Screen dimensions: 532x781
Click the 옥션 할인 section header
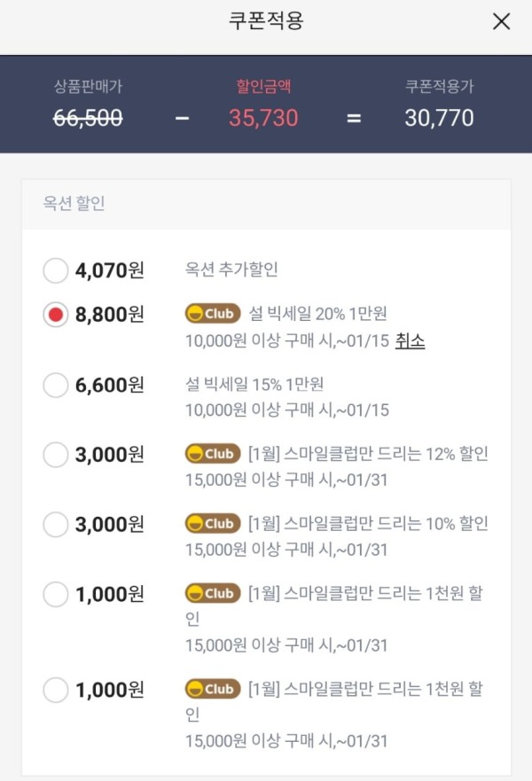pyautogui.click(x=74, y=203)
